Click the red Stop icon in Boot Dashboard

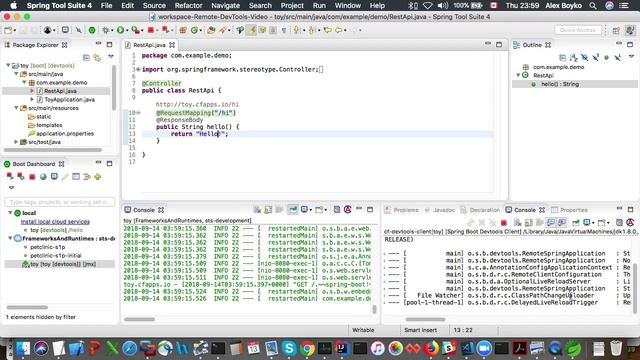click(32, 176)
